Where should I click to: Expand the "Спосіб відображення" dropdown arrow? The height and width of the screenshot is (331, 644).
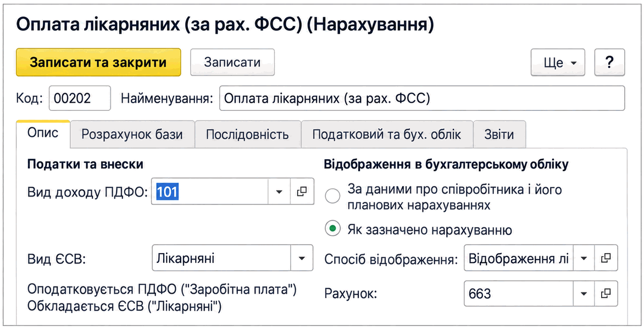[x=584, y=258]
